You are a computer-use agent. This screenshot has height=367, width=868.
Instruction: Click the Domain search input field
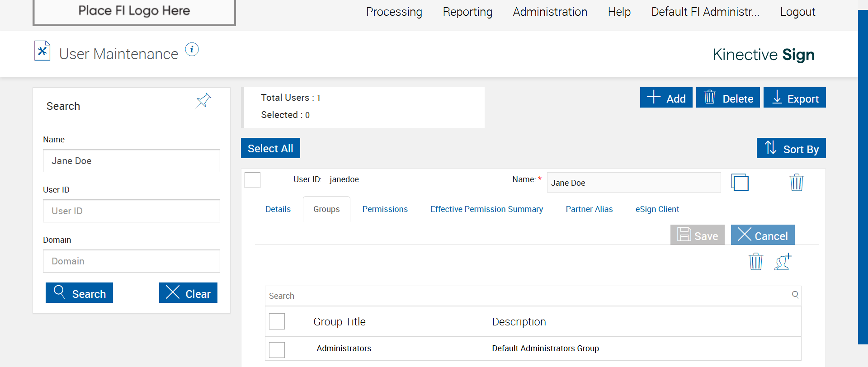[131, 261]
